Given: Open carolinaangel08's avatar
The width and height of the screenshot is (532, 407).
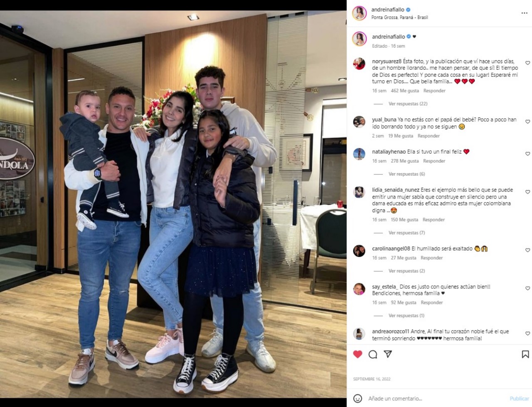Looking at the screenshot, I should [359, 251].
